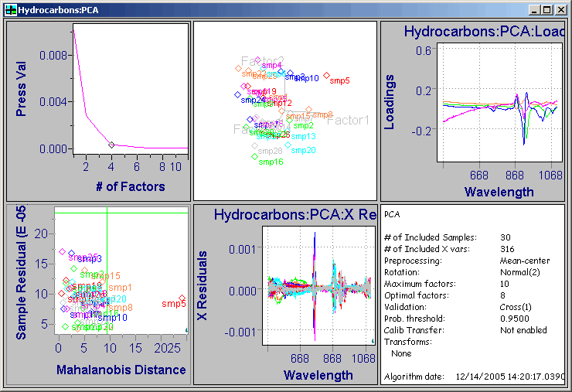The height and width of the screenshot is (392, 572).
Task: Click the Mahalanobis Distance axis label
Action: [x=121, y=370]
